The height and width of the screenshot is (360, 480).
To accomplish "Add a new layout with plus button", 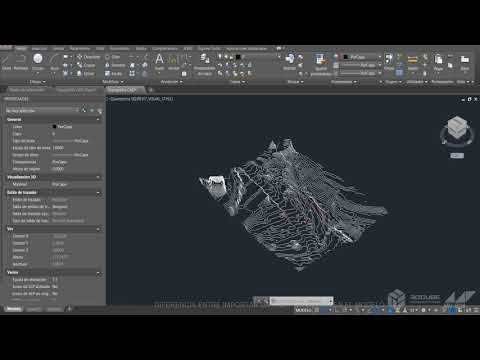I will 69,309.
